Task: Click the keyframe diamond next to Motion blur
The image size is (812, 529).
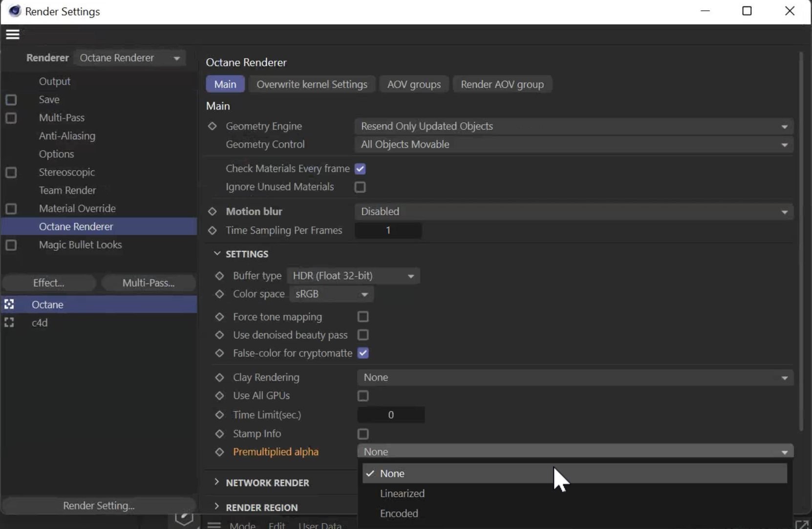Action: click(212, 212)
